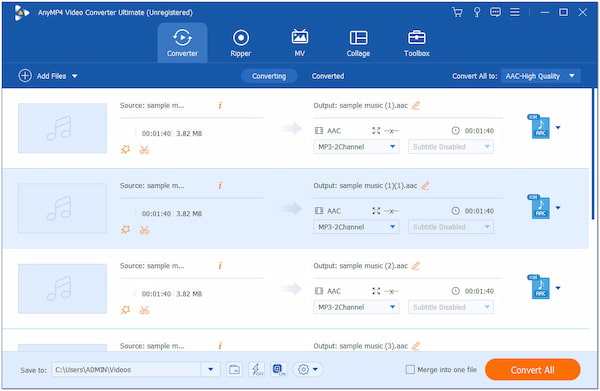Click the Convert All button
Image resolution: width=600 pixels, height=391 pixels.
click(x=533, y=370)
